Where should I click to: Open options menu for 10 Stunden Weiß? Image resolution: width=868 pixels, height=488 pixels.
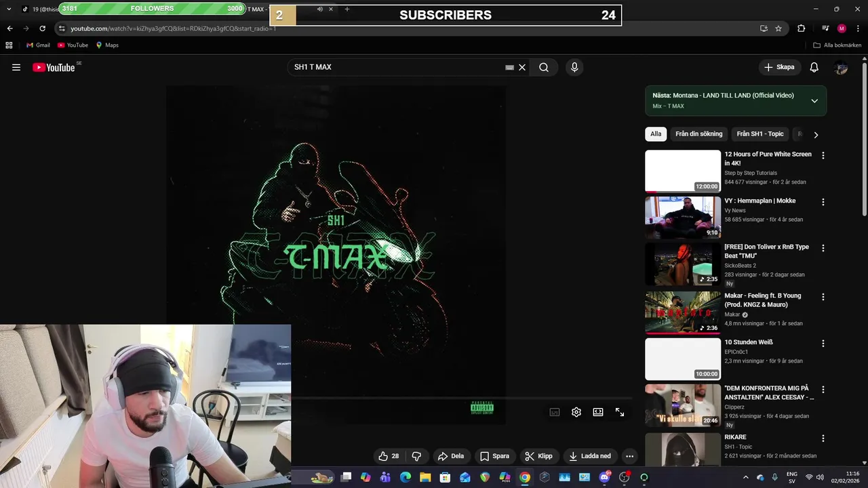pyautogui.click(x=823, y=344)
